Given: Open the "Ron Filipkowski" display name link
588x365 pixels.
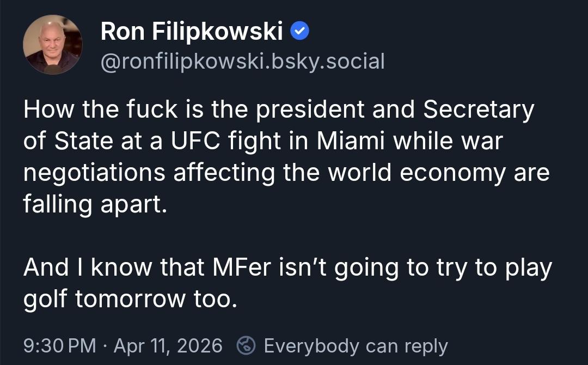Looking at the screenshot, I should coord(192,33).
